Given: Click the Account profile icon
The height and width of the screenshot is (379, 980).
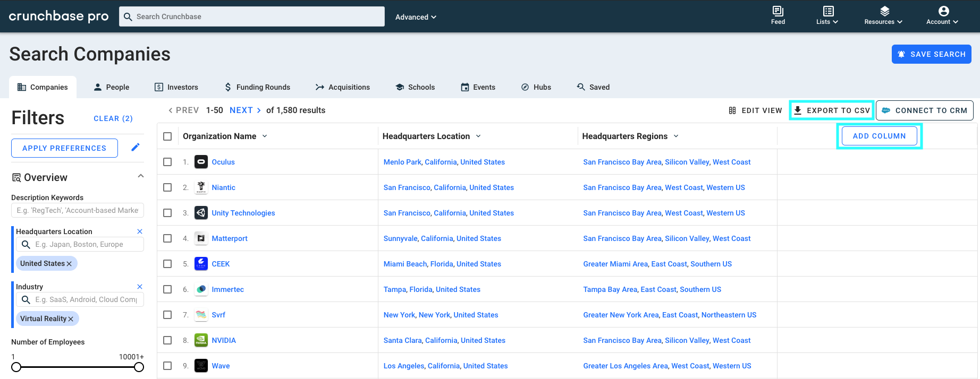Looking at the screenshot, I should [x=943, y=11].
